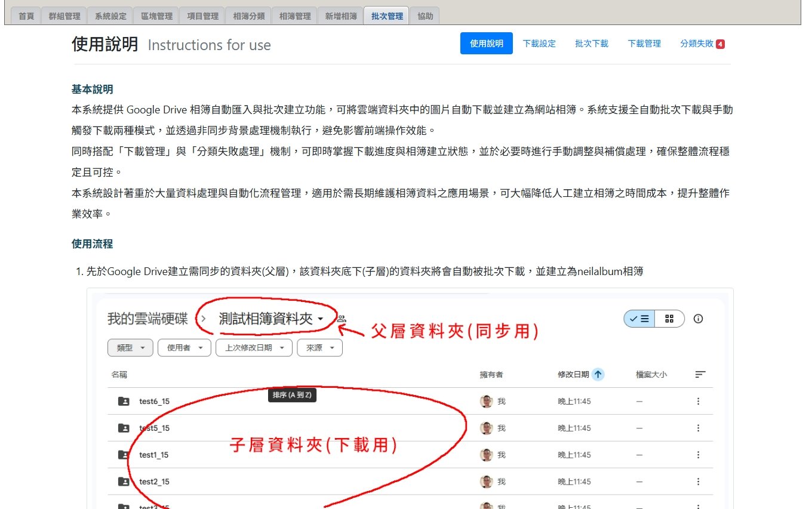This screenshot has width=812, height=509.
Task: Click 我的雲端硬碟 breadcrumb
Action: (147, 319)
